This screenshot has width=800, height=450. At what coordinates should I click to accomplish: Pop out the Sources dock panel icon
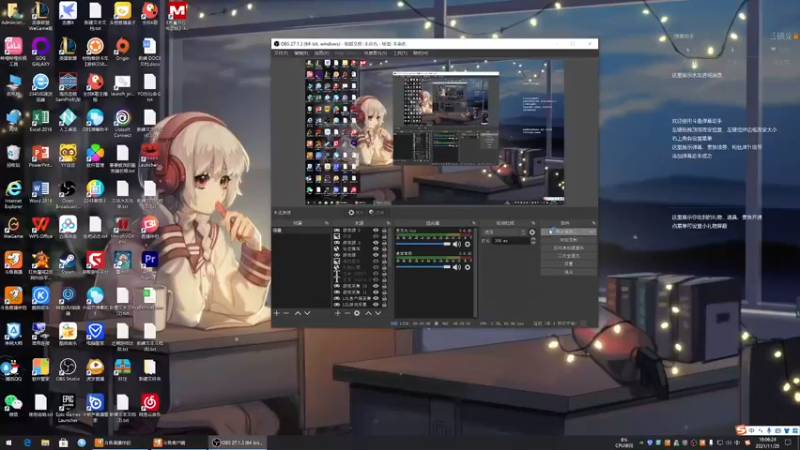[x=388, y=223]
